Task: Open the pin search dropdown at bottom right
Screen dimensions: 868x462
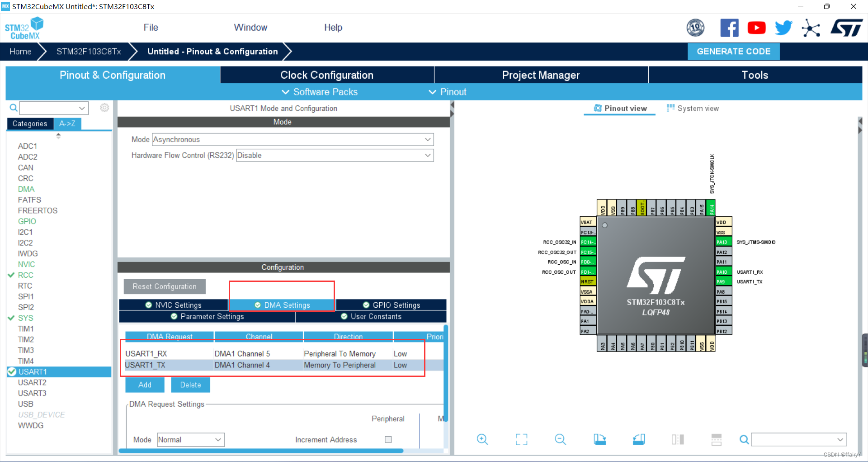Action: tap(799, 439)
